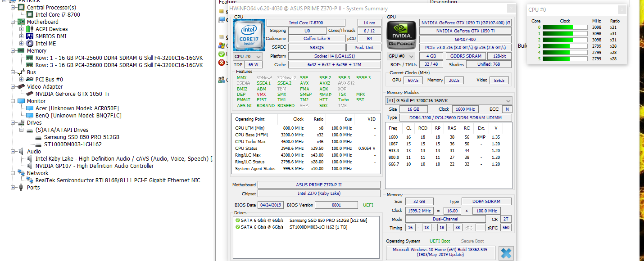The image size is (644, 261).
Task: Click the NVIDIA GP107 audio controller speaker icon
Action: [30, 166]
